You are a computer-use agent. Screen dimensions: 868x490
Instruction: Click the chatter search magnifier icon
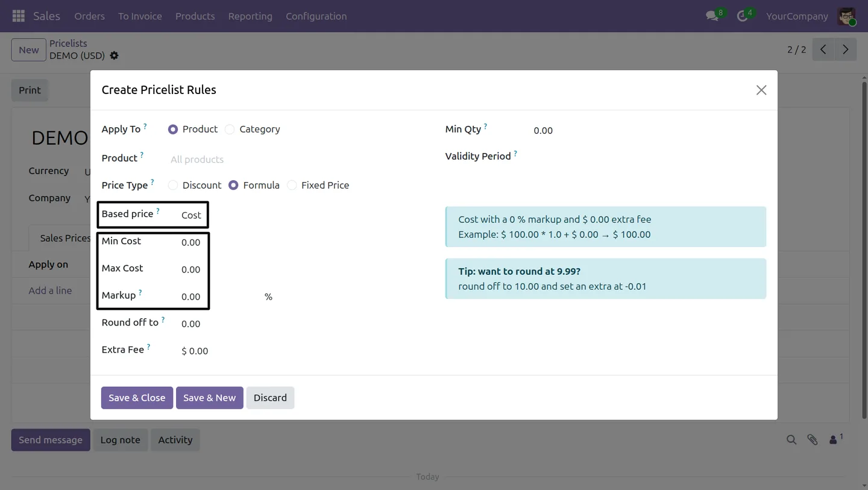tap(791, 440)
